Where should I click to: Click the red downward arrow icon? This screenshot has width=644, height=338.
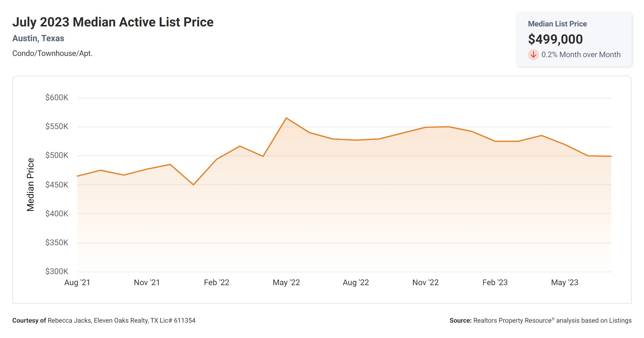click(533, 55)
